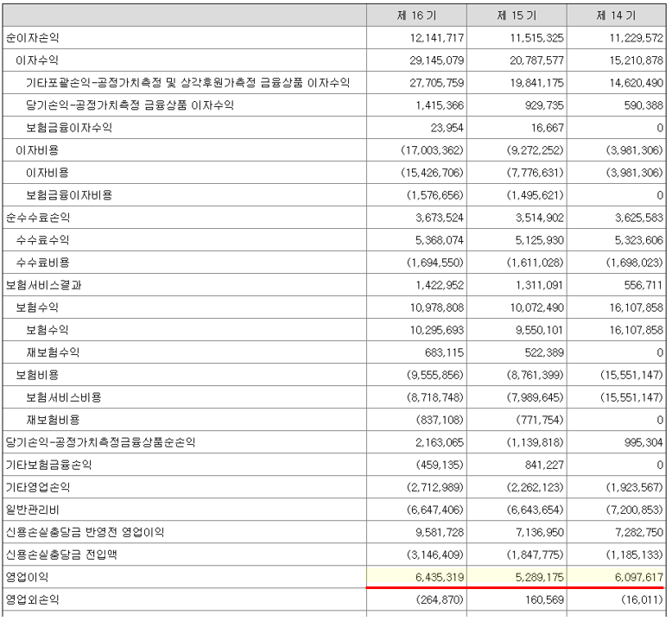Click the value (17,003,362)

point(432,150)
